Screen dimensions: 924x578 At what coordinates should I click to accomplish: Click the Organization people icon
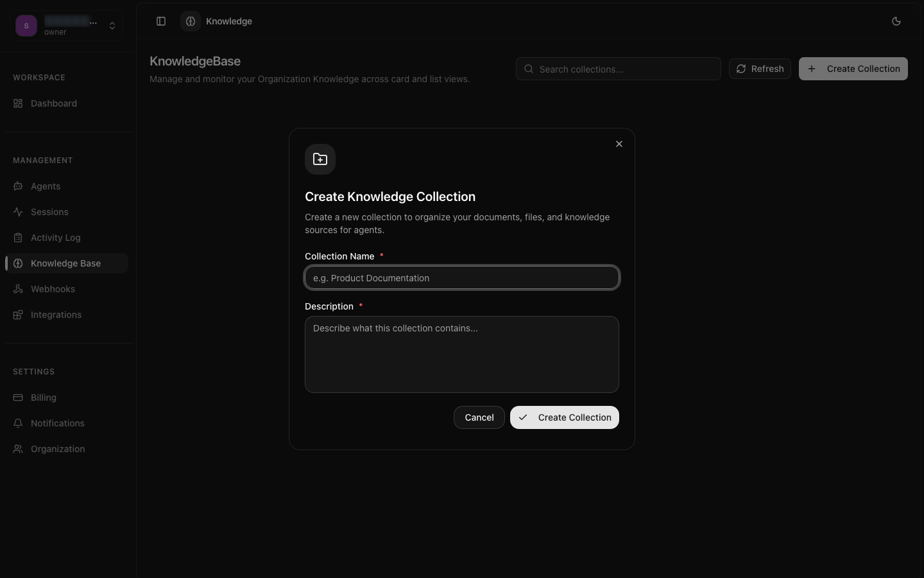(18, 449)
